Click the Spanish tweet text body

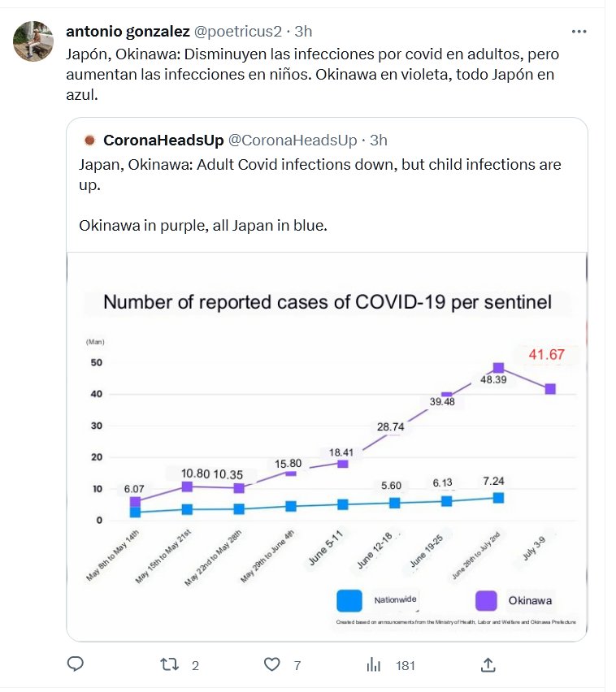(312, 74)
